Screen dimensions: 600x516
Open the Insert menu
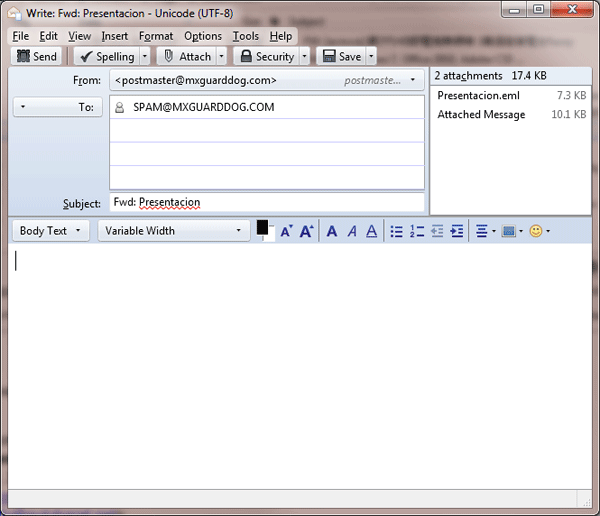115,36
